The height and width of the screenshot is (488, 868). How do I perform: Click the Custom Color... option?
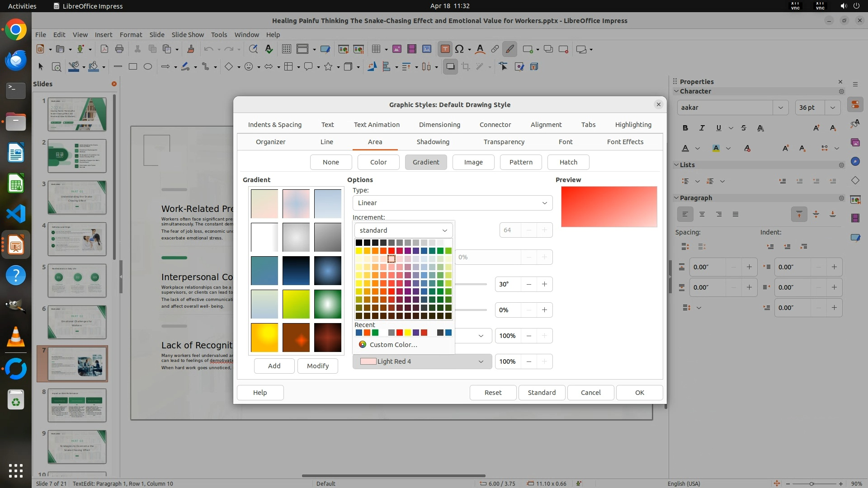tap(393, 344)
